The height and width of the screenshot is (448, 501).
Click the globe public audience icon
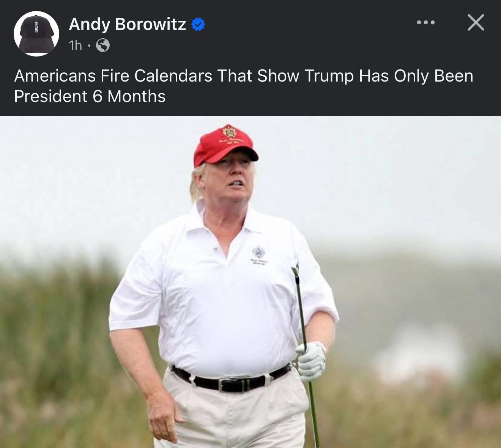point(103,46)
